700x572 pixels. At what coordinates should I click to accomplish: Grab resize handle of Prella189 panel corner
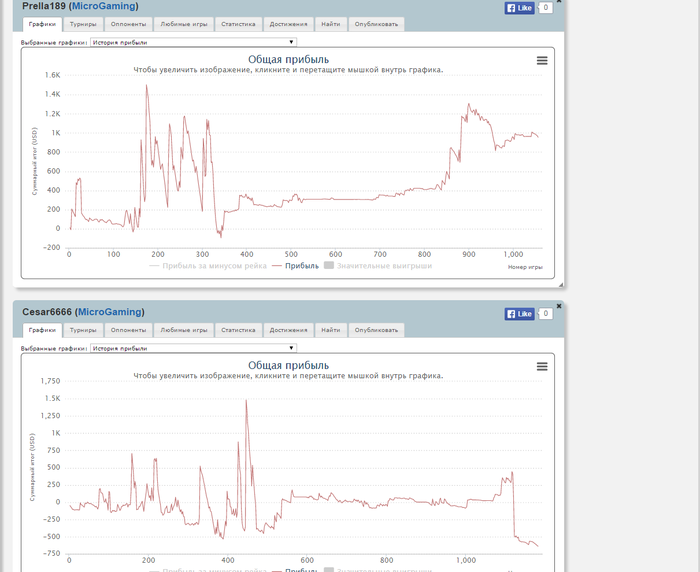[561, 284]
